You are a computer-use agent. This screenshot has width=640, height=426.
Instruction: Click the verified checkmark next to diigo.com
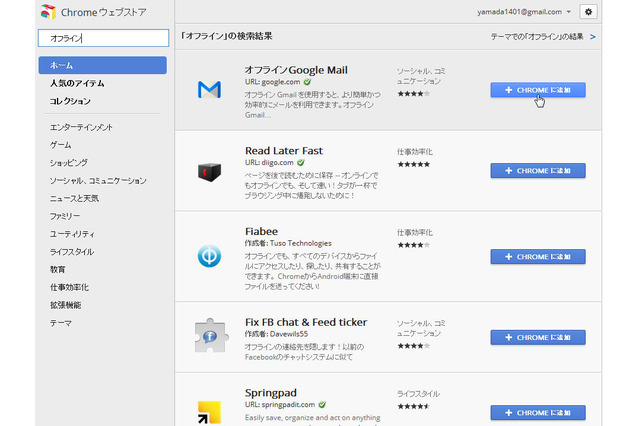(301, 163)
